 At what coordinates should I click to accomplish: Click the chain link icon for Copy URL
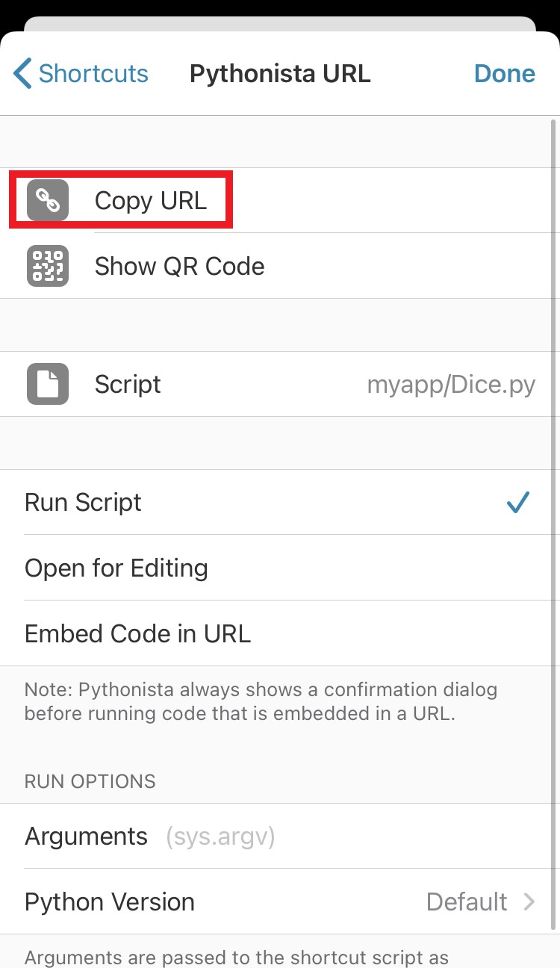(x=48, y=200)
